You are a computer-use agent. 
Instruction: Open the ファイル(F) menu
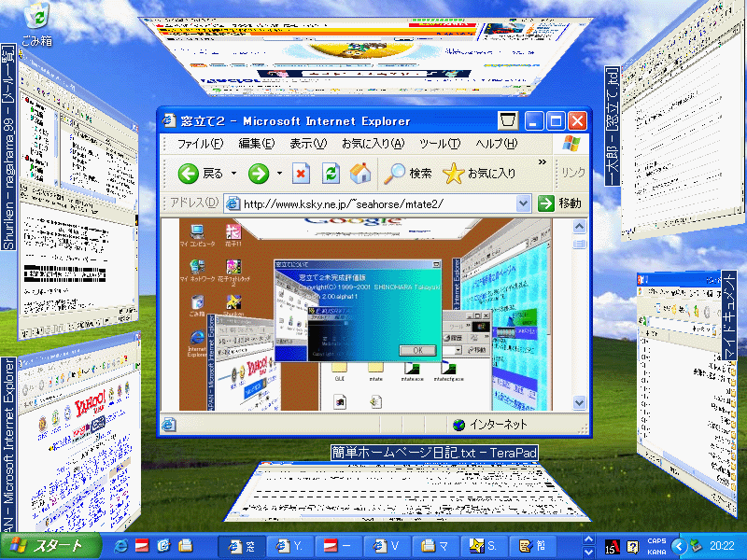click(200, 144)
